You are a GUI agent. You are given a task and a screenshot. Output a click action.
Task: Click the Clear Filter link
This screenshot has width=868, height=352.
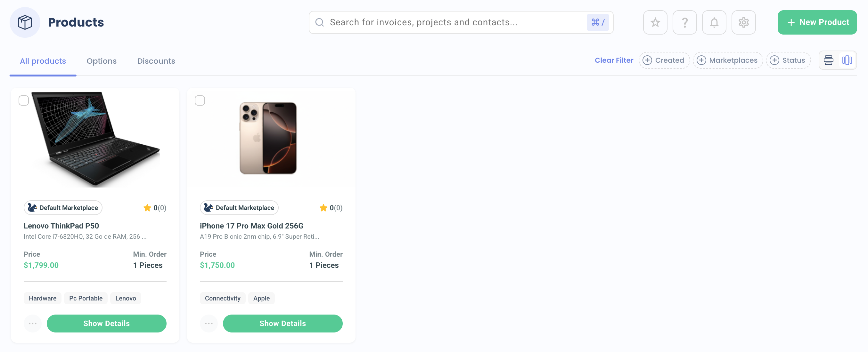(614, 60)
